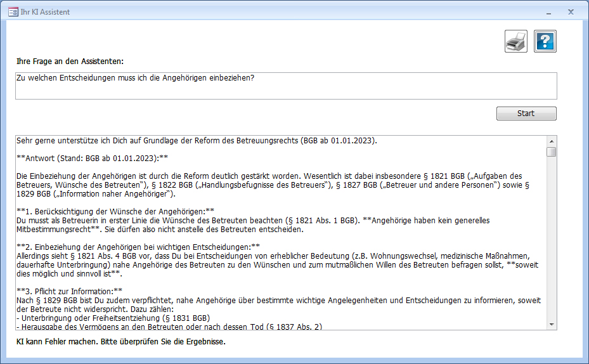Screen dimensions: 589x364
Task: Click scrollbar up arrow in answer box
Action: coord(552,141)
